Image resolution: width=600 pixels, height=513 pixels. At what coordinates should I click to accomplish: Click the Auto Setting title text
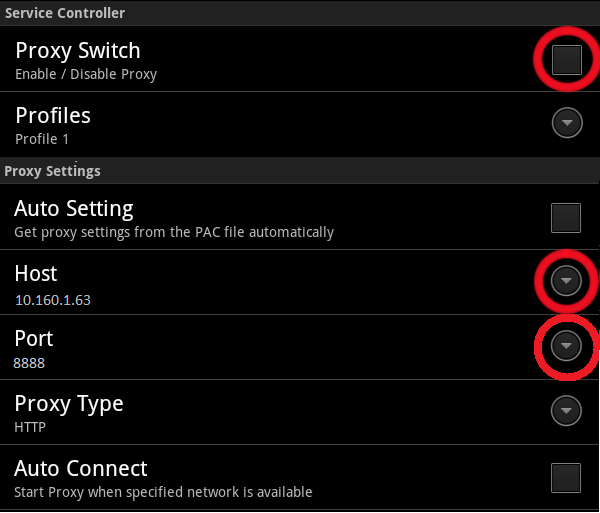click(74, 209)
